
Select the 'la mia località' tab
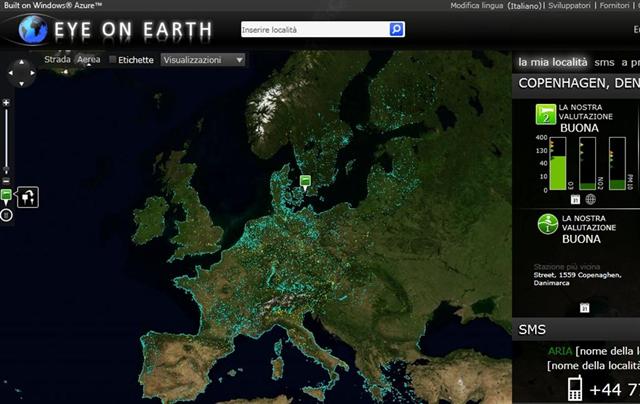[x=552, y=62]
